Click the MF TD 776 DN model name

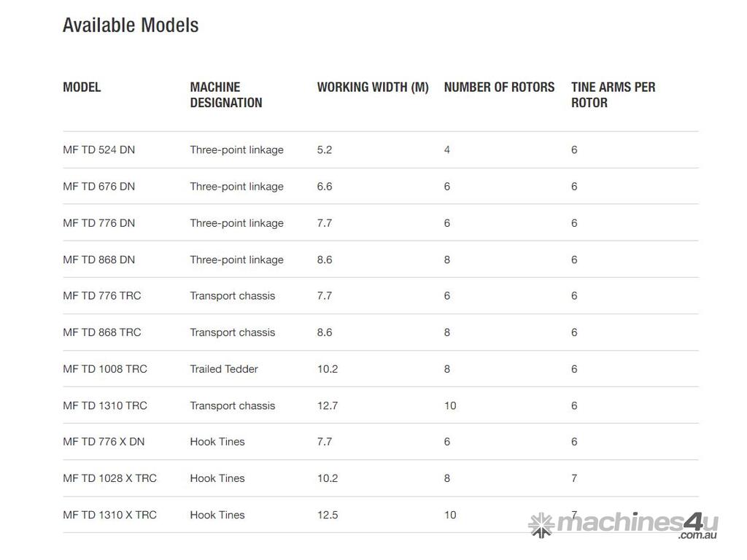tap(98, 223)
